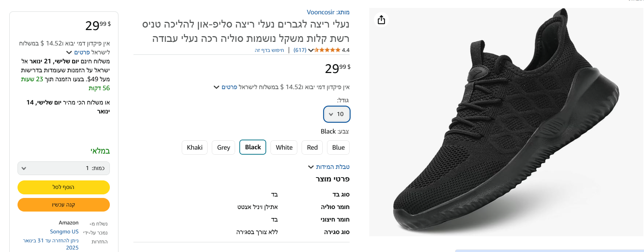The image size is (644, 252).
Task: Pick the Red color option
Action: click(312, 147)
